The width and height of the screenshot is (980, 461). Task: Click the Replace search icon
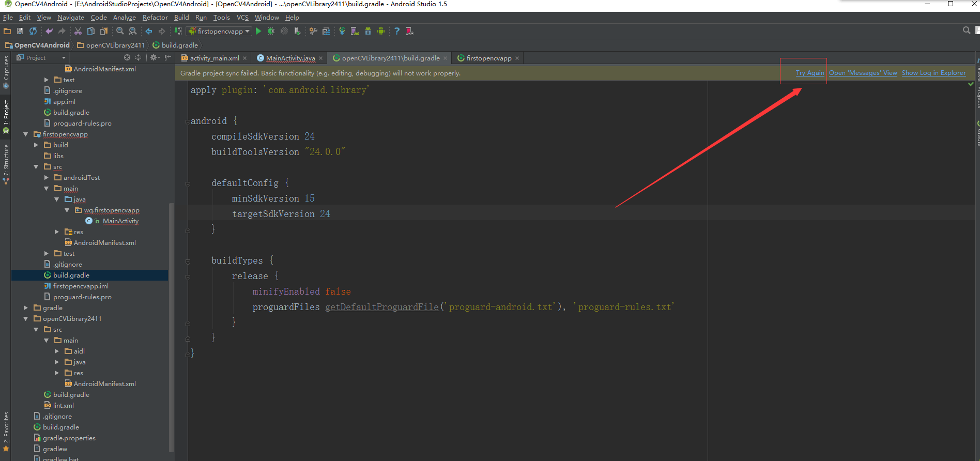pyautogui.click(x=133, y=31)
